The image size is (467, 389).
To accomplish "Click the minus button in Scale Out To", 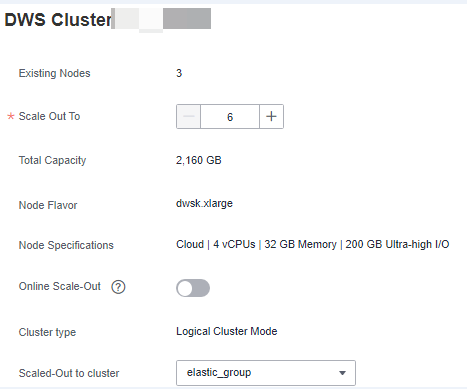I will pos(188,116).
